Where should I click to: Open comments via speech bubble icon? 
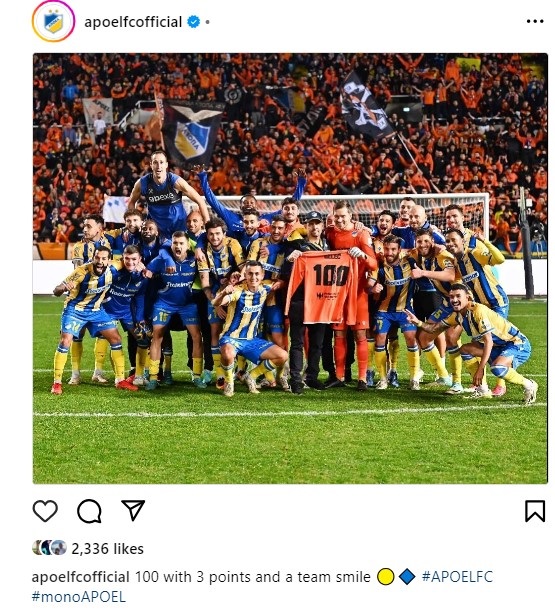[90, 511]
